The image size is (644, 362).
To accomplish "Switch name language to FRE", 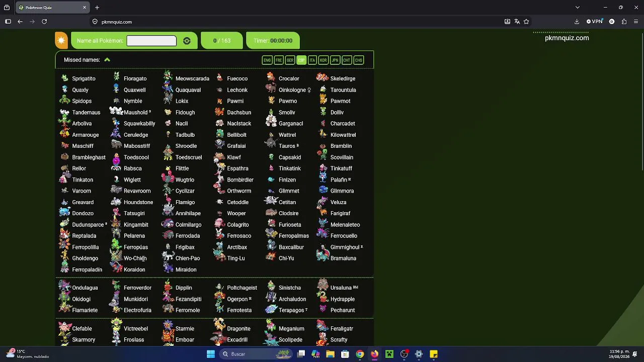I will tap(278, 60).
